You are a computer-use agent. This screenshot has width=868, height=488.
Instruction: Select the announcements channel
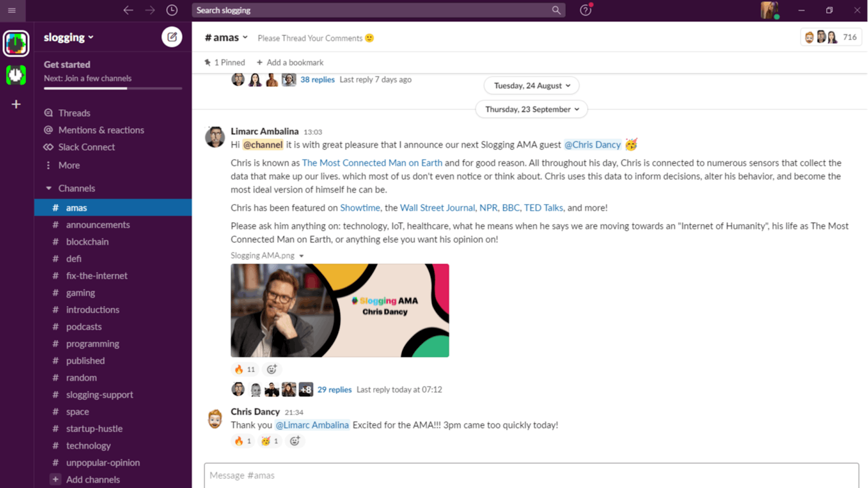[x=98, y=225]
